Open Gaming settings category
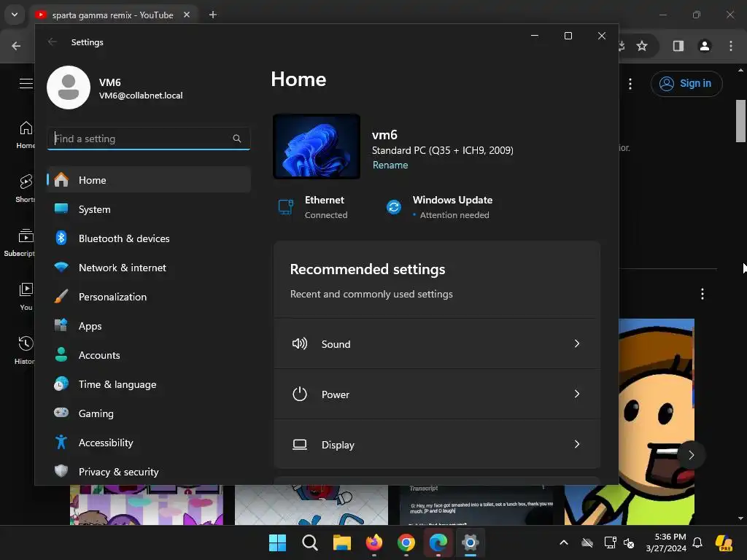747x560 pixels. coord(149,413)
